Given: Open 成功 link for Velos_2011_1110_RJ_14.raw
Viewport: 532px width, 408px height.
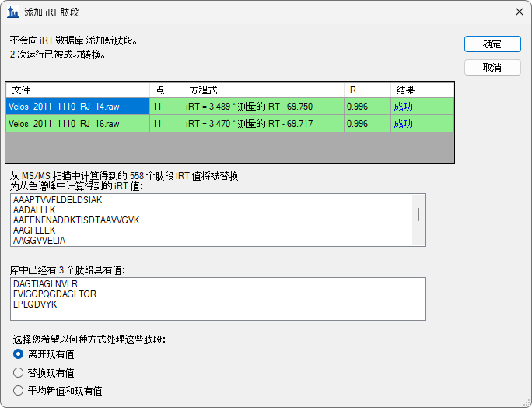Looking at the screenshot, I should point(403,106).
